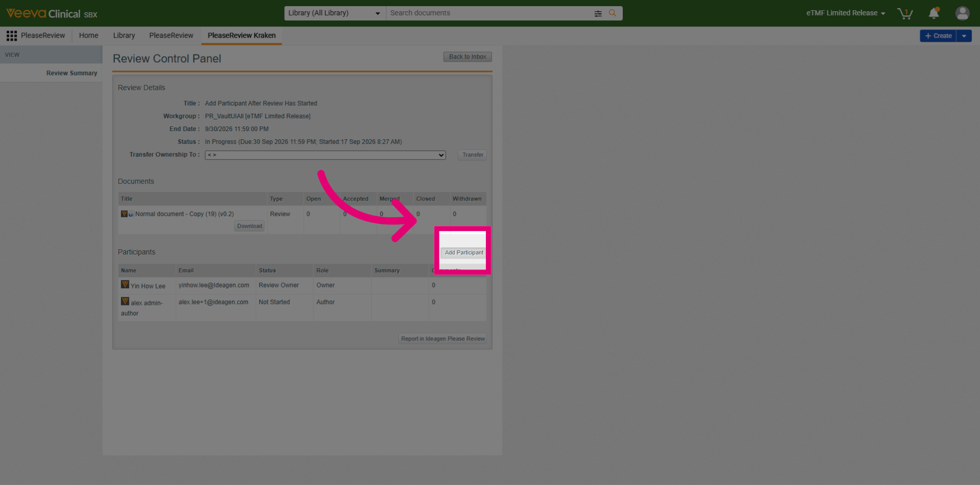The height and width of the screenshot is (485, 980).
Task: Expand the eTMF Limited Release vault selector
Action: coord(846,13)
